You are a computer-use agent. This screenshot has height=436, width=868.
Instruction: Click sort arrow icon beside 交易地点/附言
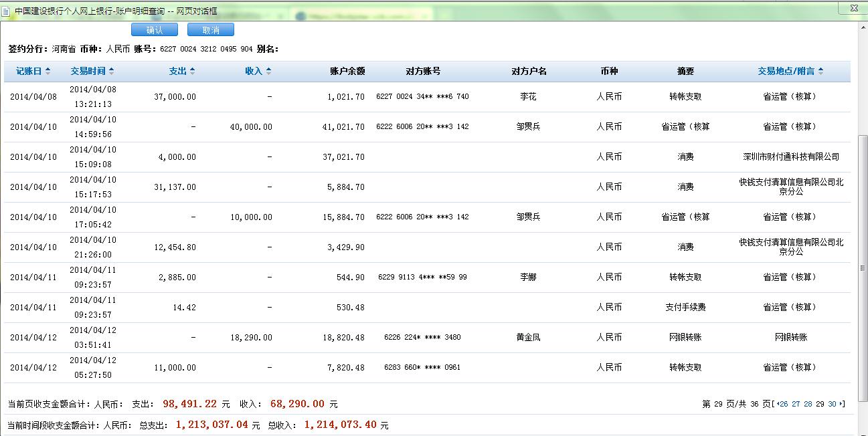point(821,72)
